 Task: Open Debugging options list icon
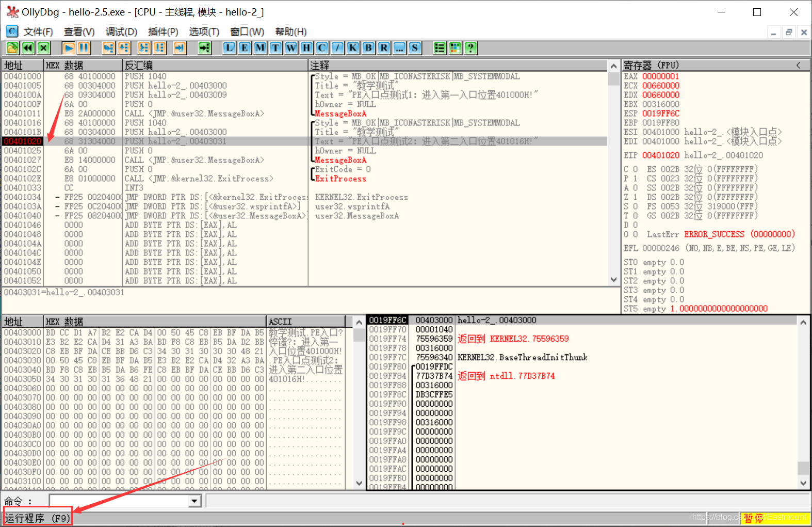pos(440,48)
